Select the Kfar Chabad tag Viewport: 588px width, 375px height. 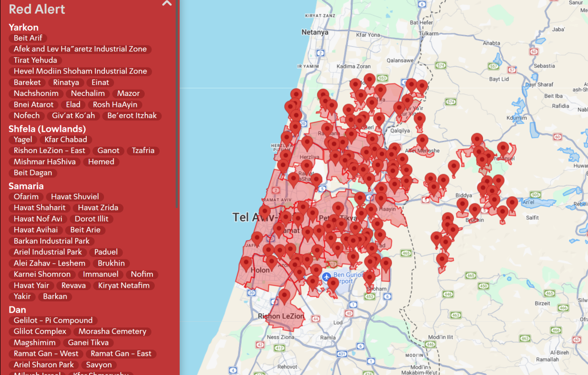pos(66,140)
